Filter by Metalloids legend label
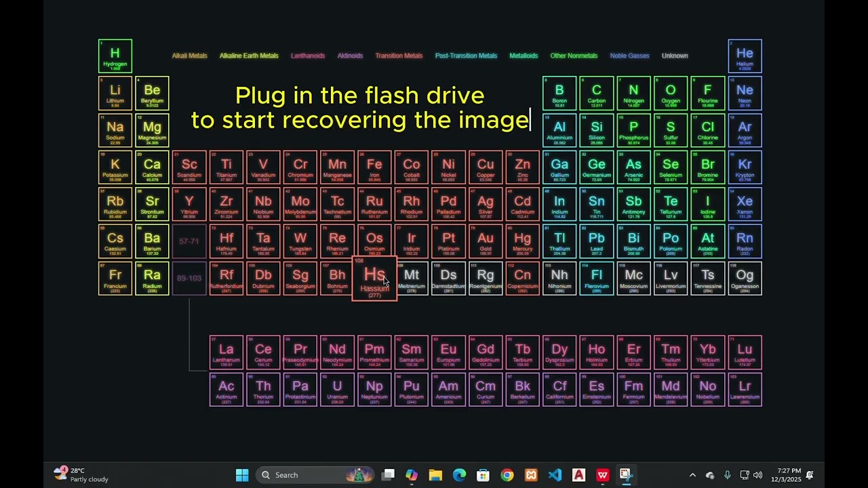Screen dimensions: 868x488 524,56
